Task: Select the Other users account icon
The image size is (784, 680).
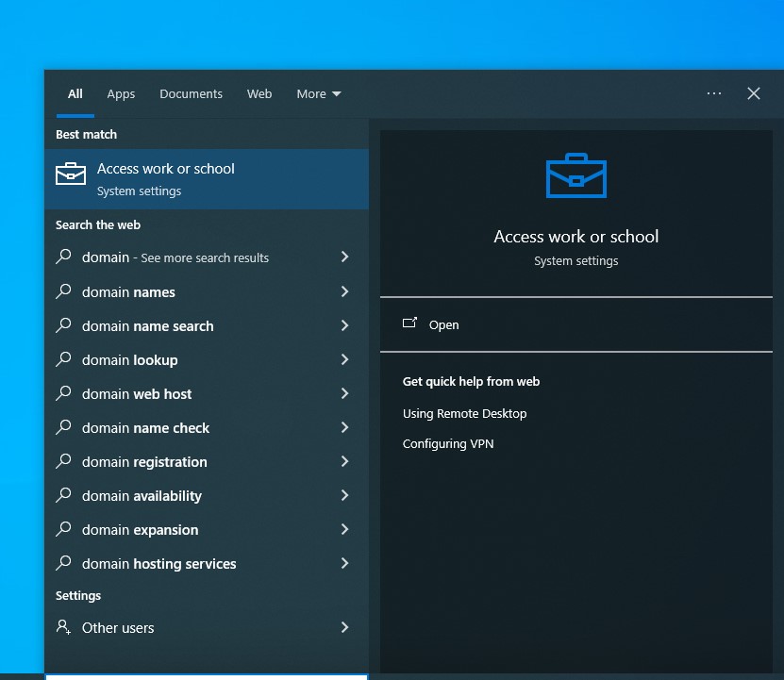Action: coord(63,627)
